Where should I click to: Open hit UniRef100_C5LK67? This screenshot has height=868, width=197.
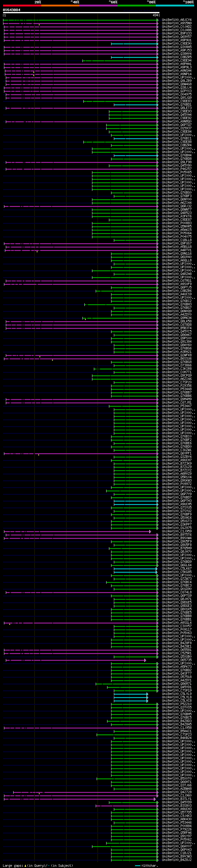[177, 569]
